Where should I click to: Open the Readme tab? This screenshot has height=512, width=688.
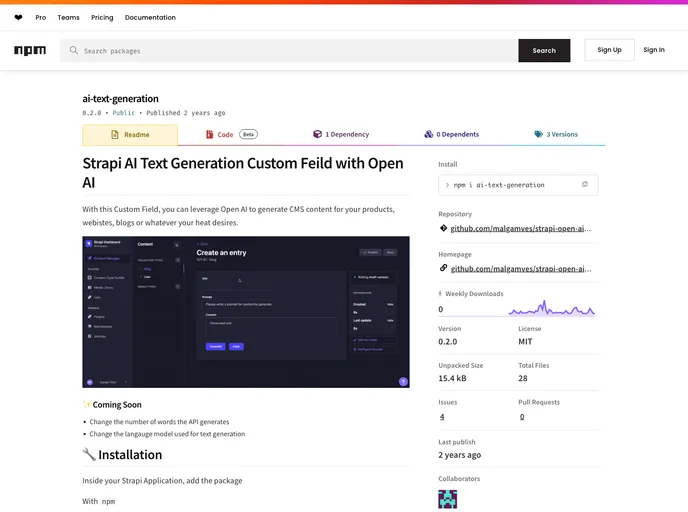point(130,135)
